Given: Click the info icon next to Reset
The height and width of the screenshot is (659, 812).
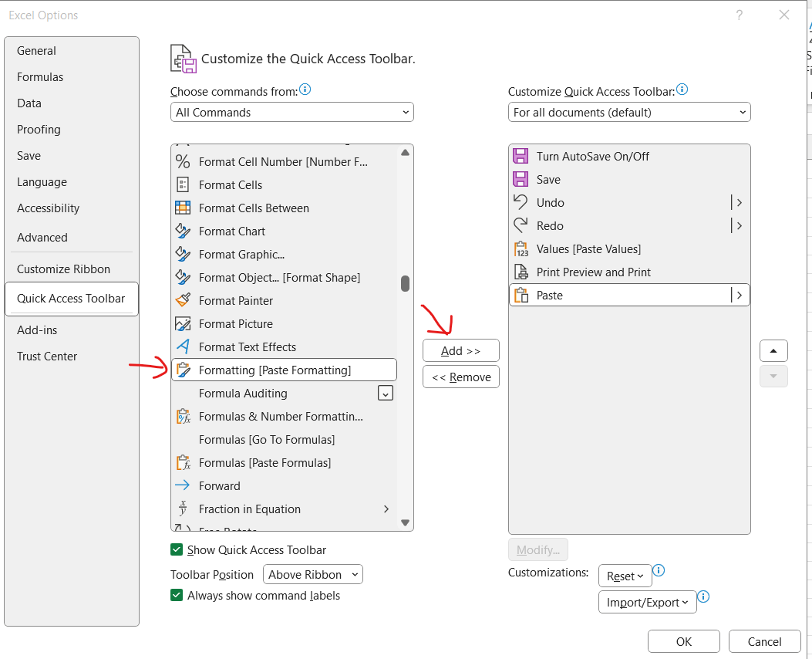Looking at the screenshot, I should click(659, 570).
